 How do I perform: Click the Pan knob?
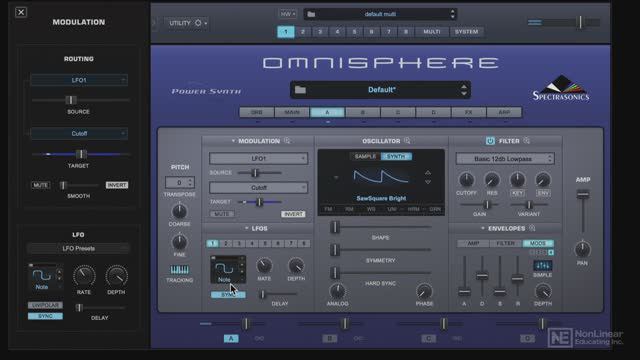pyautogui.click(x=582, y=249)
